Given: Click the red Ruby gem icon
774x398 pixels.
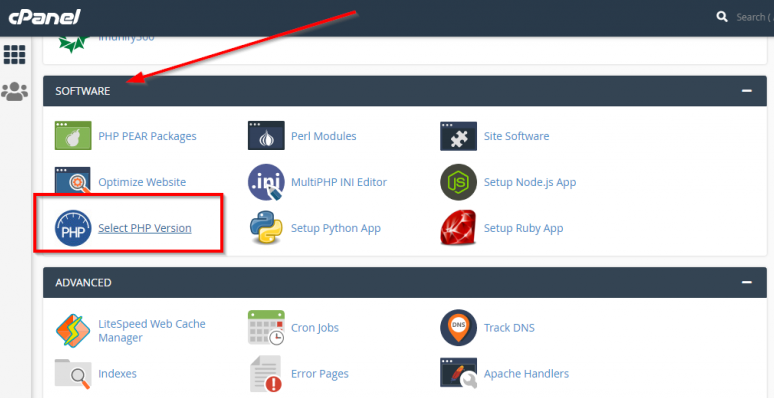Looking at the screenshot, I should click(x=459, y=228).
